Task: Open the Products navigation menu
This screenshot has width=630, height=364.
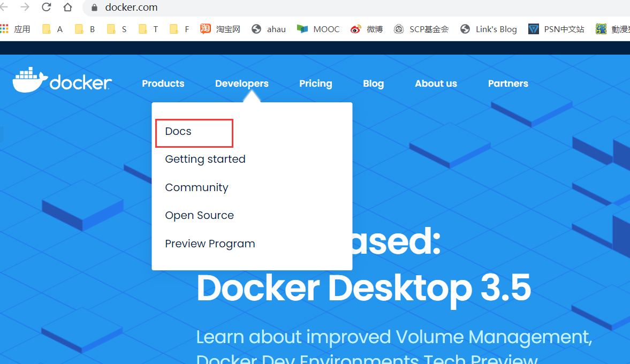Action: (x=163, y=84)
